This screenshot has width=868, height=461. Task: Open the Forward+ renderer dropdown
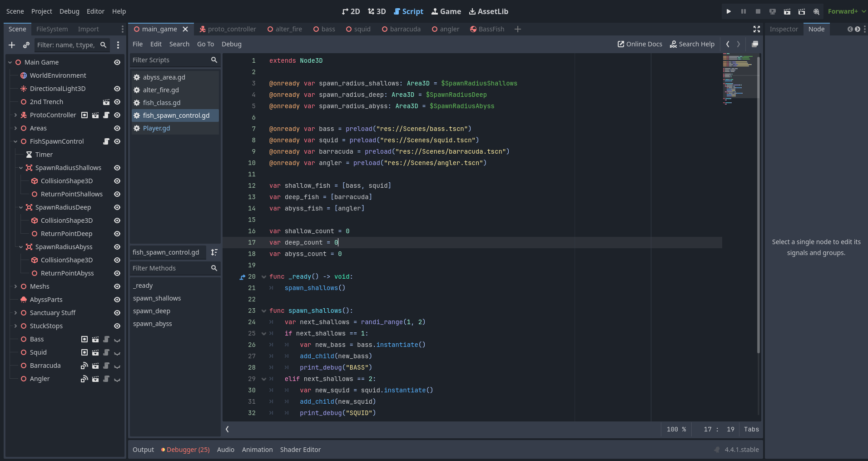click(x=846, y=11)
